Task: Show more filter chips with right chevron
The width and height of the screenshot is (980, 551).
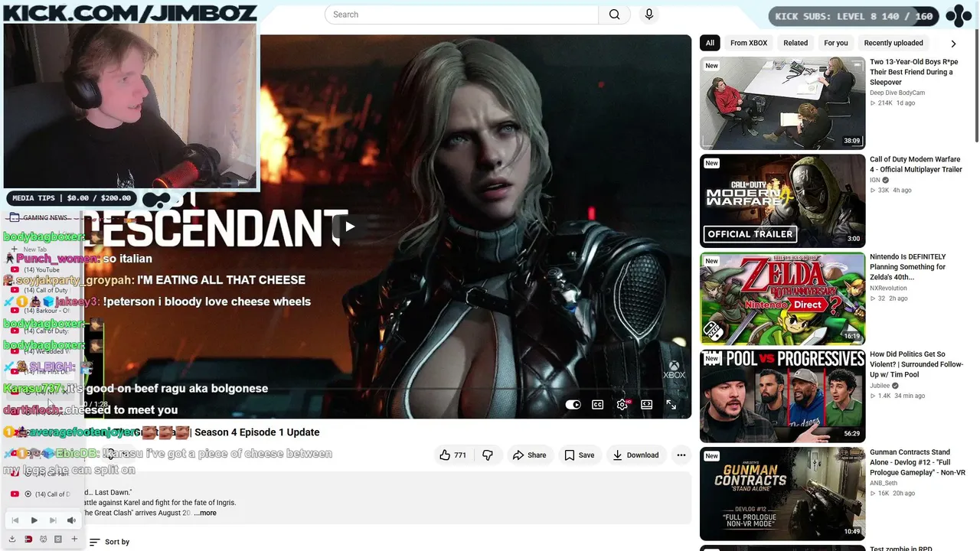Action: [x=953, y=44]
